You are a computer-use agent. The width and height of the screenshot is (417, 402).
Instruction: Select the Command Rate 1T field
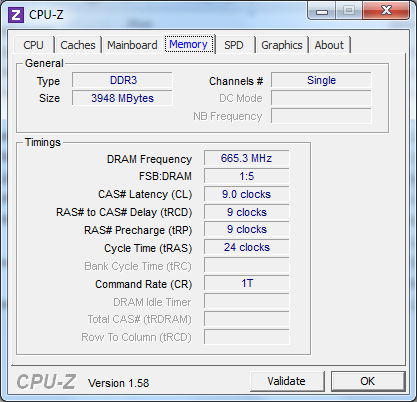coord(247,283)
